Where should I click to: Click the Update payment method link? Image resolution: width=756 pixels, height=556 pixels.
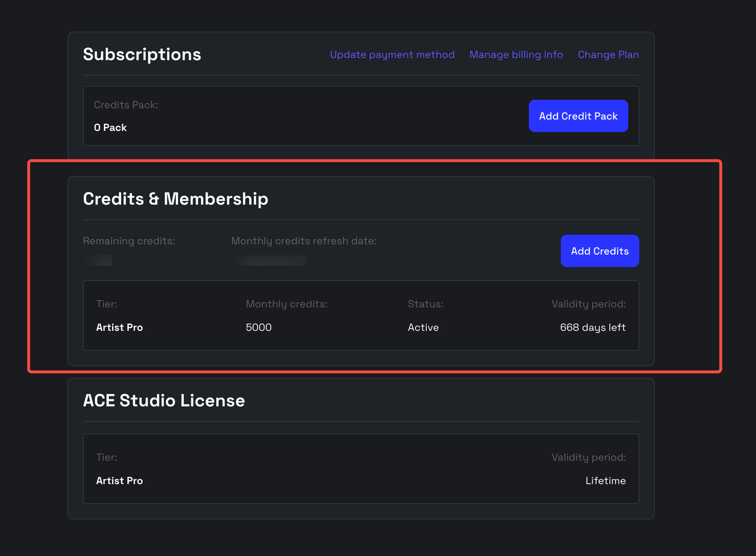click(392, 54)
